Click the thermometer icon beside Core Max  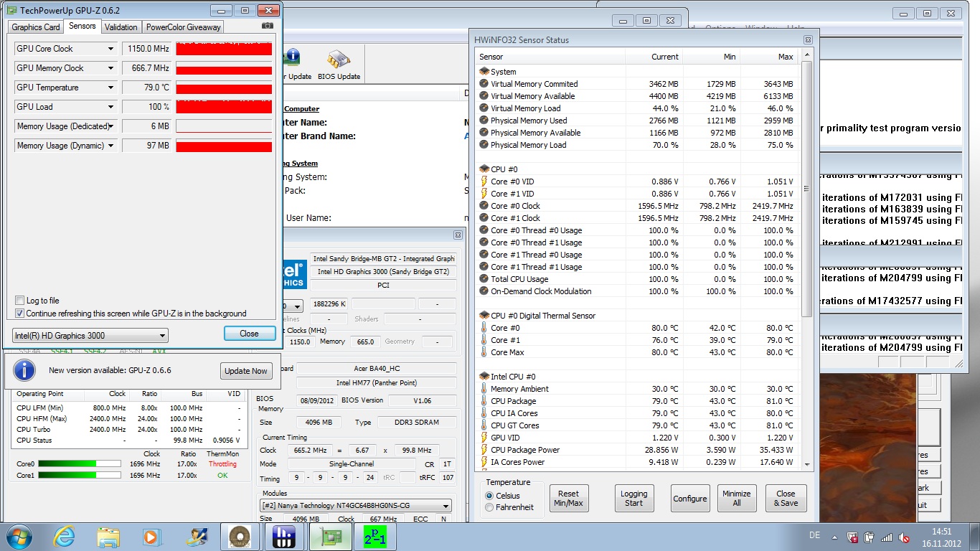tap(484, 352)
